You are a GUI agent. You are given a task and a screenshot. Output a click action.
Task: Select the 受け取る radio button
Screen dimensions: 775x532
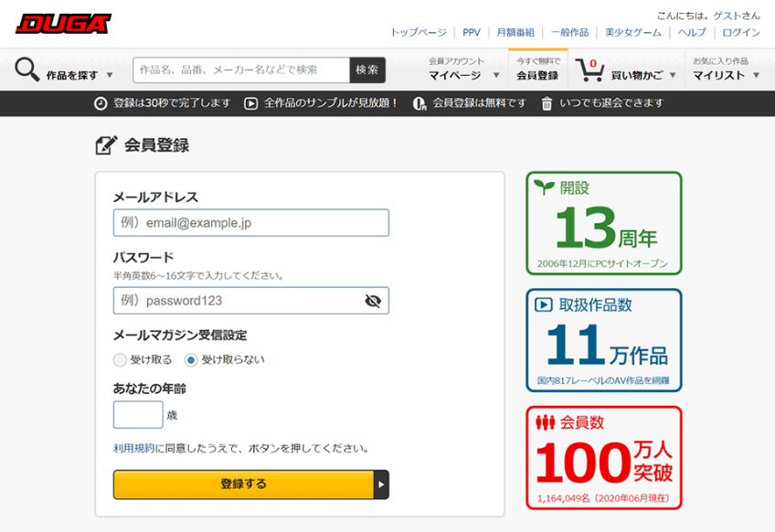point(120,360)
